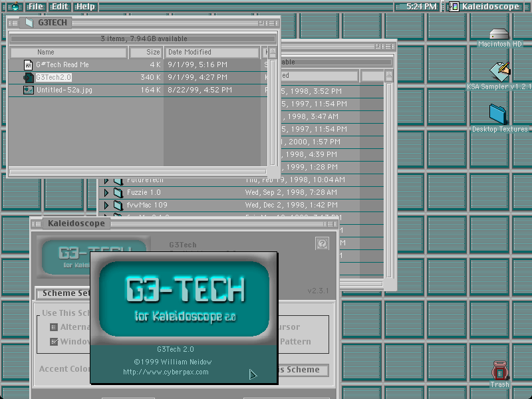
Task: Sort G3TECH list by Size column
Action: [x=146, y=53]
